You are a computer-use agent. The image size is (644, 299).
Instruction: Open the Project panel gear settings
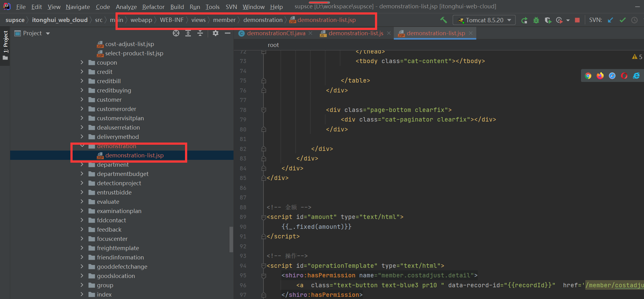216,33
